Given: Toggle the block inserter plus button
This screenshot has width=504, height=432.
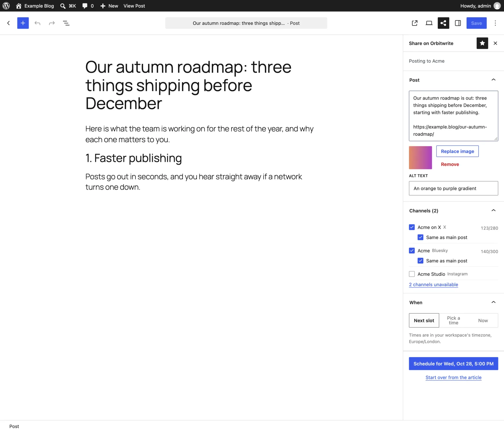Looking at the screenshot, I should click(23, 23).
